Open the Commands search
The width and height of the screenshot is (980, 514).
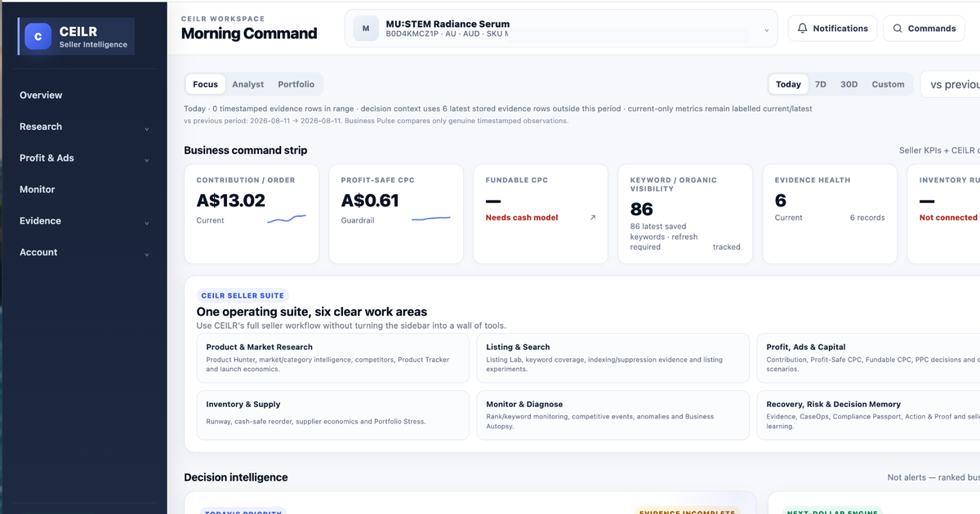click(924, 29)
